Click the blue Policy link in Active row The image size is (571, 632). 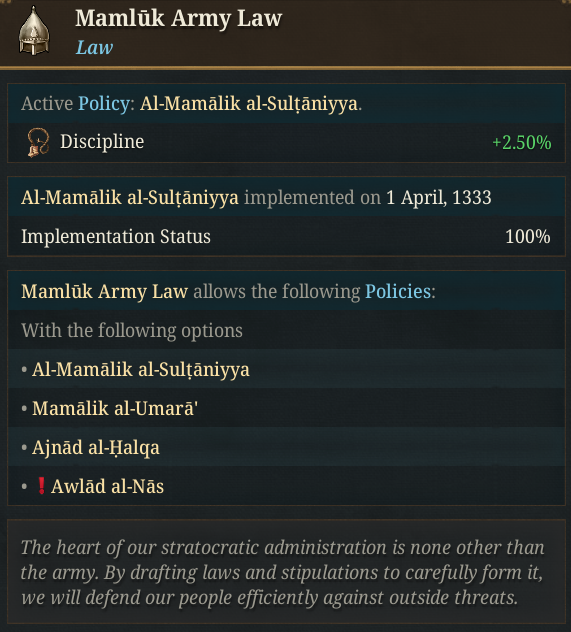pos(104,104)
